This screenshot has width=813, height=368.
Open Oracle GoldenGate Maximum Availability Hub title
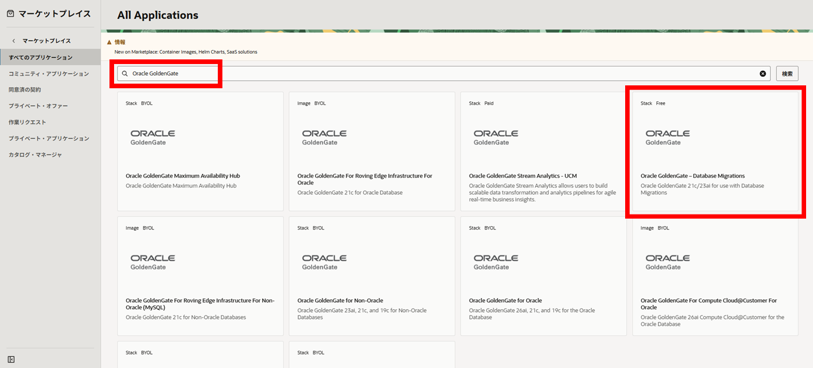(183, 176)
